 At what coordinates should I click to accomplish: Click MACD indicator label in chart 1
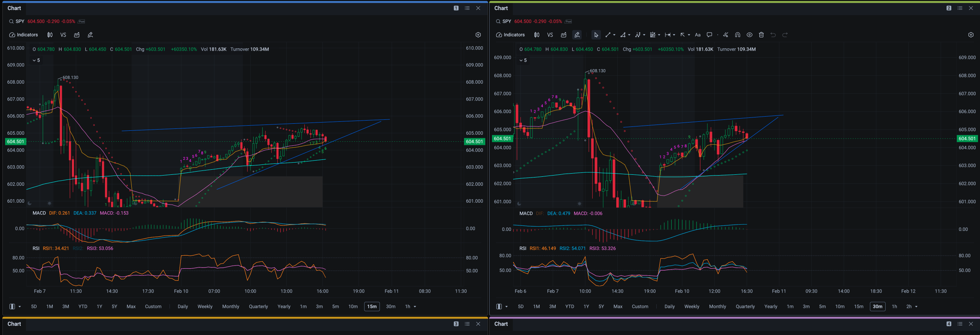point(39,213)
